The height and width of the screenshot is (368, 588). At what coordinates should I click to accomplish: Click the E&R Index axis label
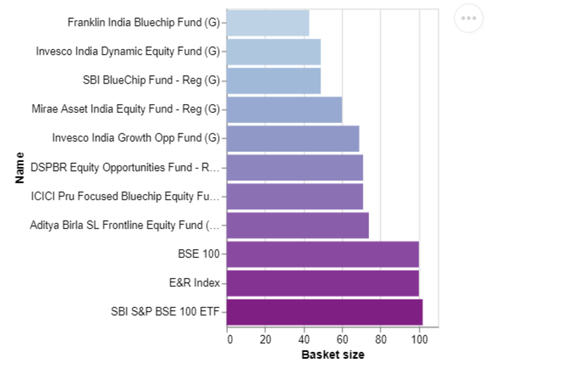194,283
